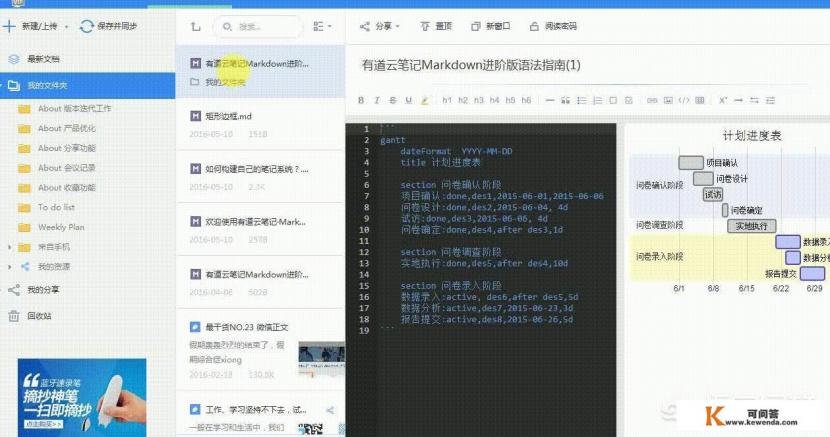The image size is (830, 437).
Task: Insert an h6 heading
Action: [x=526, y=100]
